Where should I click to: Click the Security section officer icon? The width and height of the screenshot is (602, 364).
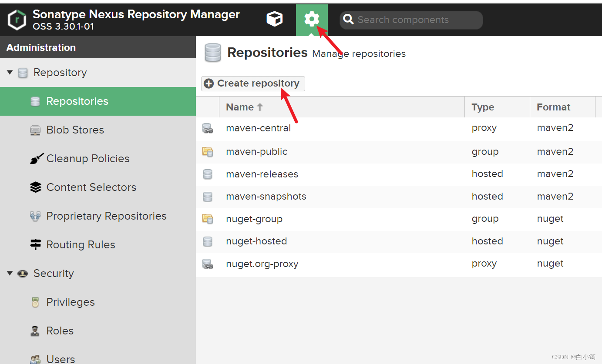[23, 274]
